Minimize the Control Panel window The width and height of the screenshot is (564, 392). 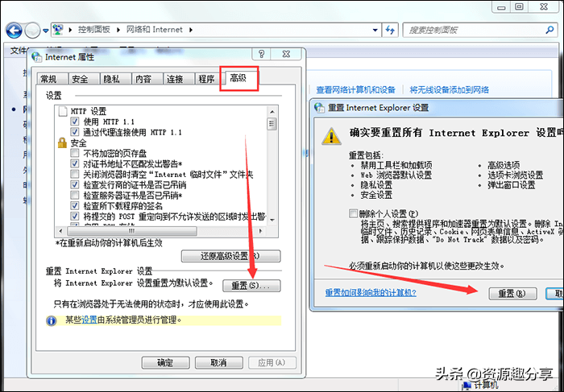(x=501, y=6)
